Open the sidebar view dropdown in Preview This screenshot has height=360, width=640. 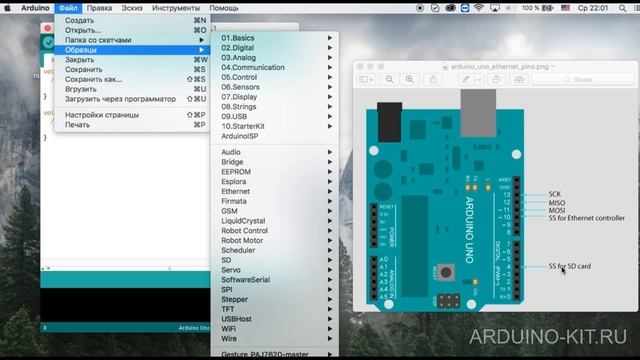tap(367, 79)
